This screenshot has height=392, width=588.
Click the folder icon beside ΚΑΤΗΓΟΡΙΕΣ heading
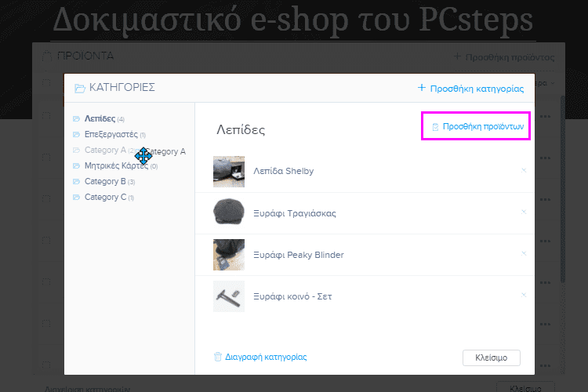(79, 88)
